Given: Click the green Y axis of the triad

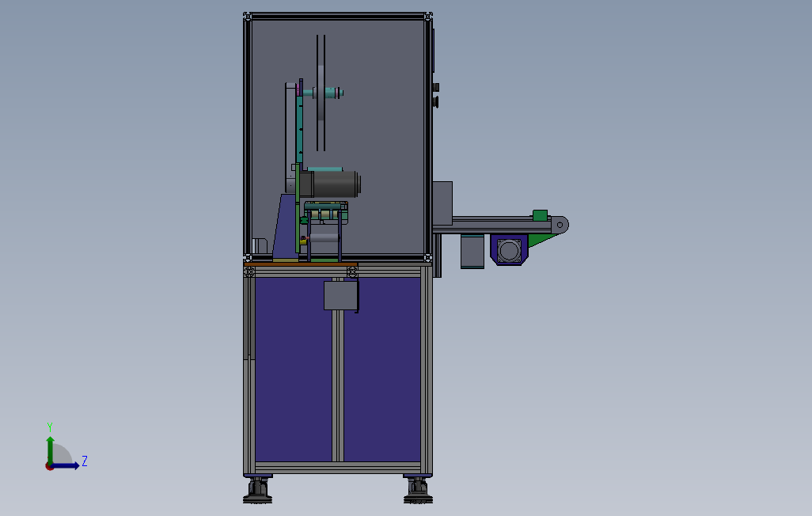Looking at the screenshot, I should [50, 451].
